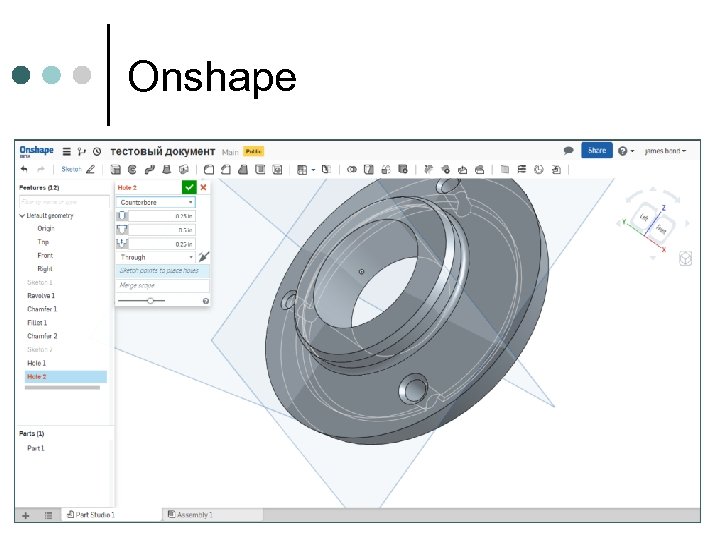Select the Shell tool
Viewport: 720px width, 540px height.
pos(260,170)
